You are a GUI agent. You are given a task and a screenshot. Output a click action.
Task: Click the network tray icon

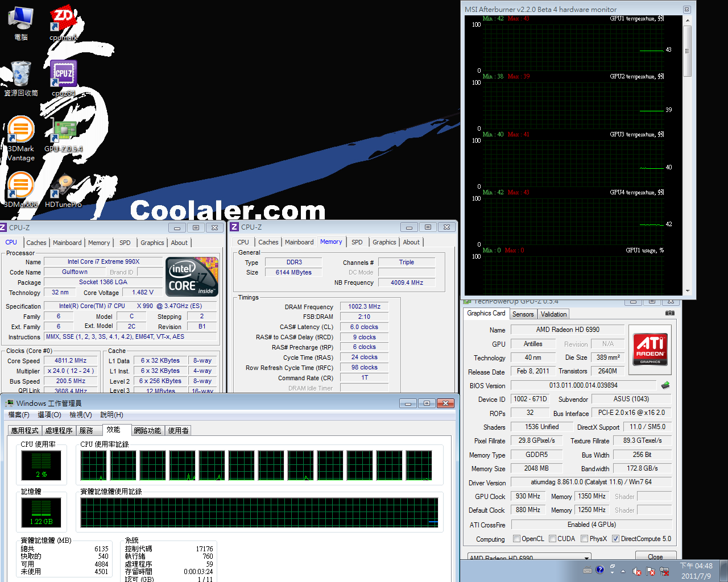pyautogui.click(x=664, y=571)
